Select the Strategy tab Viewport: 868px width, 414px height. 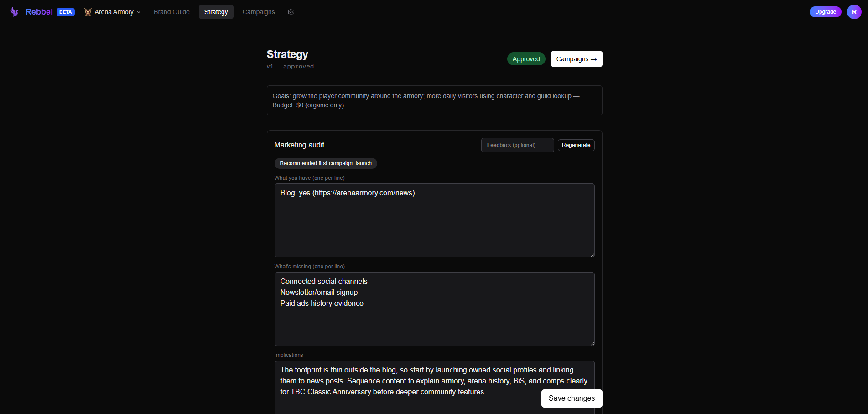pos(216,12)
